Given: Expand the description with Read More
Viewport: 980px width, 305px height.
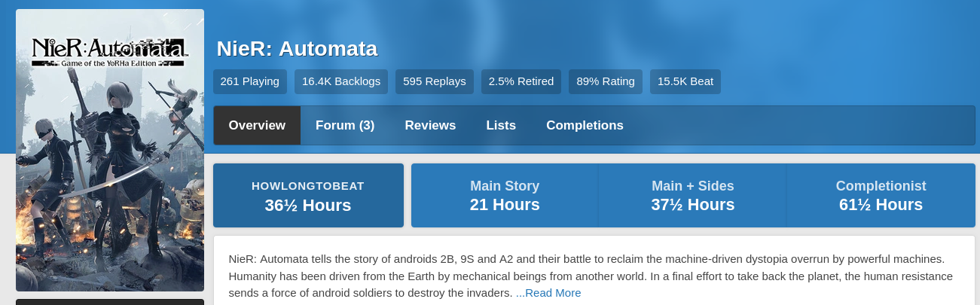Looking at the screenshot, I should tap(548, 293).
